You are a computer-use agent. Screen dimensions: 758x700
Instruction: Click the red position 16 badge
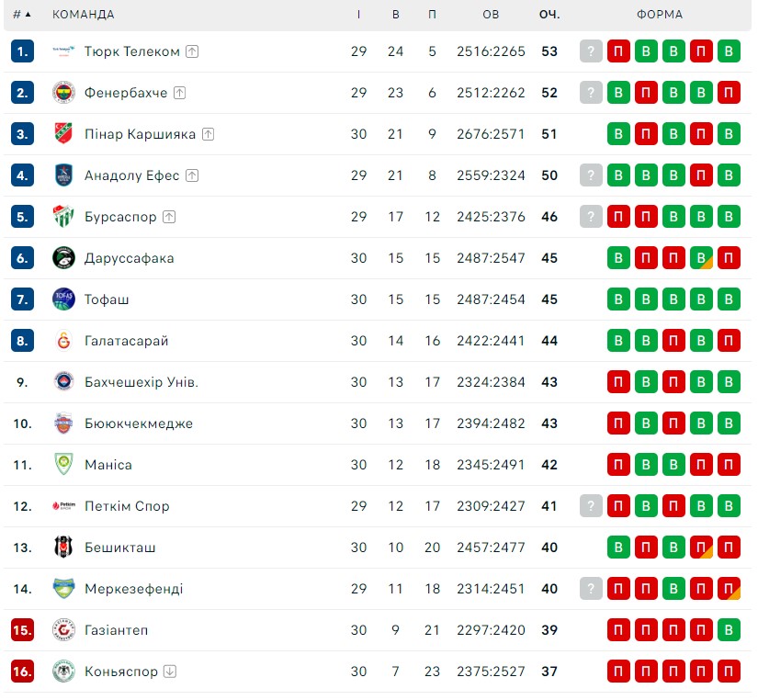[22, 672]
